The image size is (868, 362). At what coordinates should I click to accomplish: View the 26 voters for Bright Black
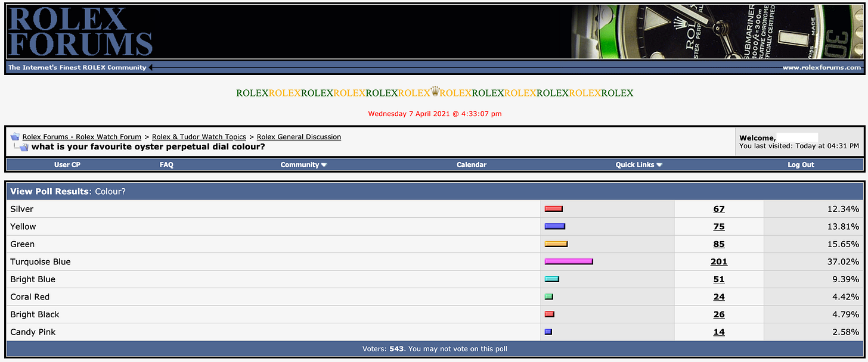point(719,314)
